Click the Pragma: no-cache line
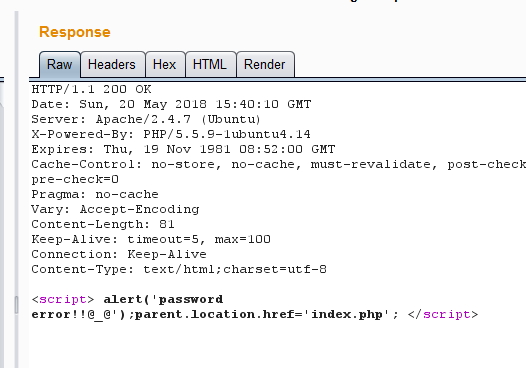The image size is (526, 368). 95,194
